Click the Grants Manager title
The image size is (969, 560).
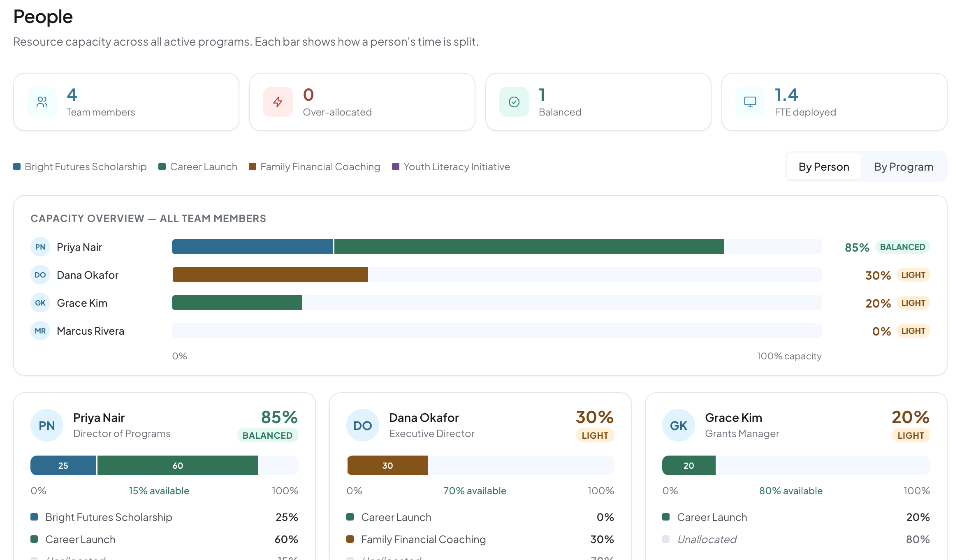pos(742,433)
